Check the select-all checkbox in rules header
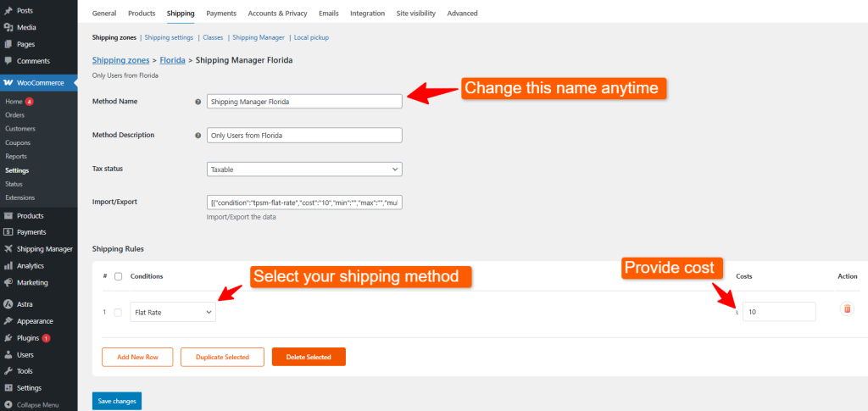868x411 pixels. pyautogui.click(x=118, y=276)
